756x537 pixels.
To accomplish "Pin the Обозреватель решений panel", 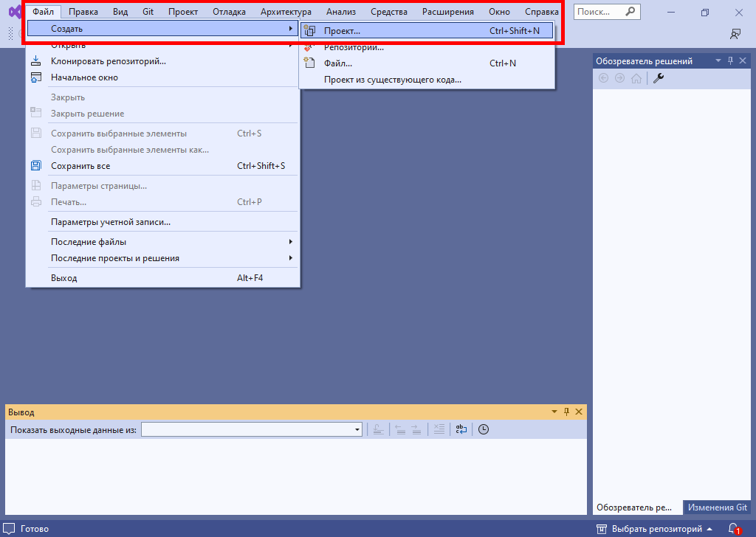I will click(x=730, y=61).
